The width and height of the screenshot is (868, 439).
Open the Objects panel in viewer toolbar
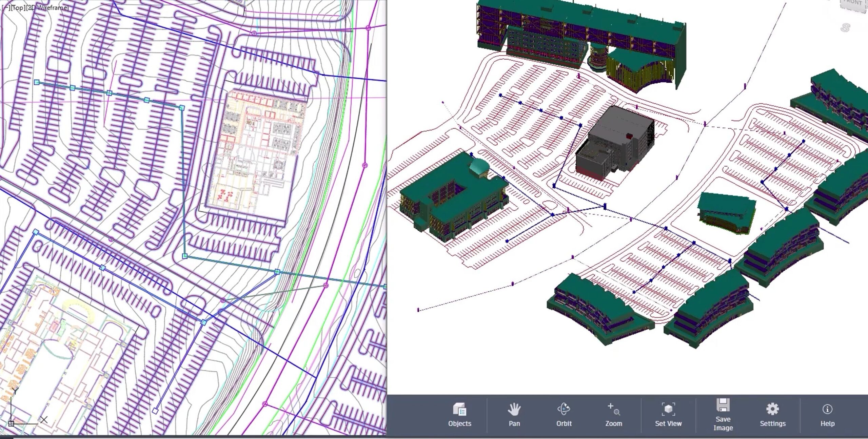[x=459, y=415]
